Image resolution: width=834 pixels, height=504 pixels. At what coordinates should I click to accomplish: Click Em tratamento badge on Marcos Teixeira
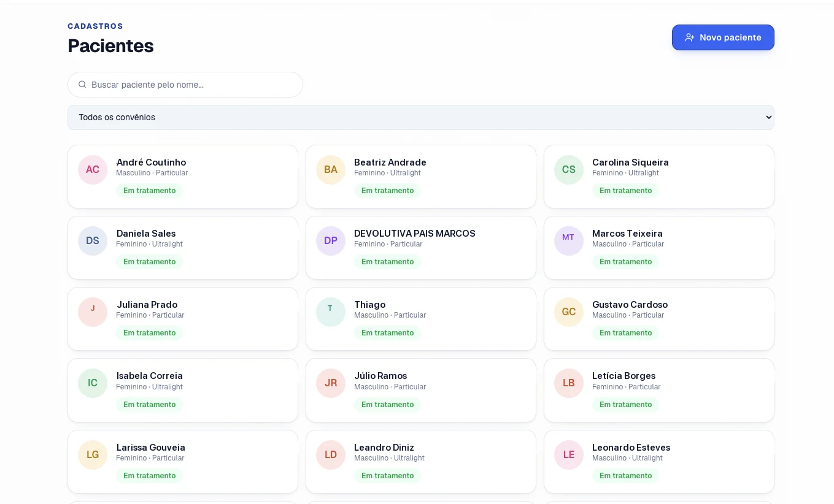tap(626, 262)
